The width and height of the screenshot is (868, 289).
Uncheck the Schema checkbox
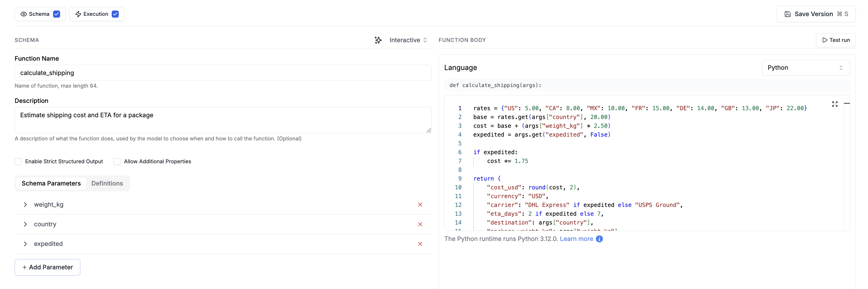click(x=57, y=14)
